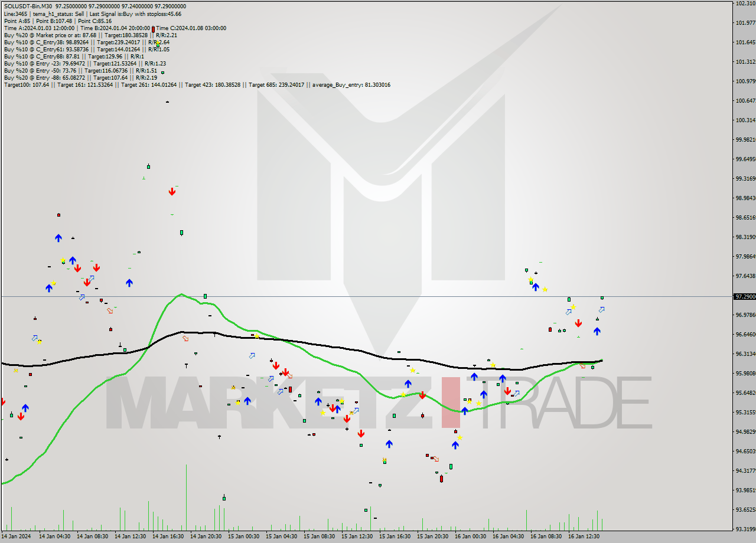Click the 99.6495 price axis label

[x=745, y=159]
